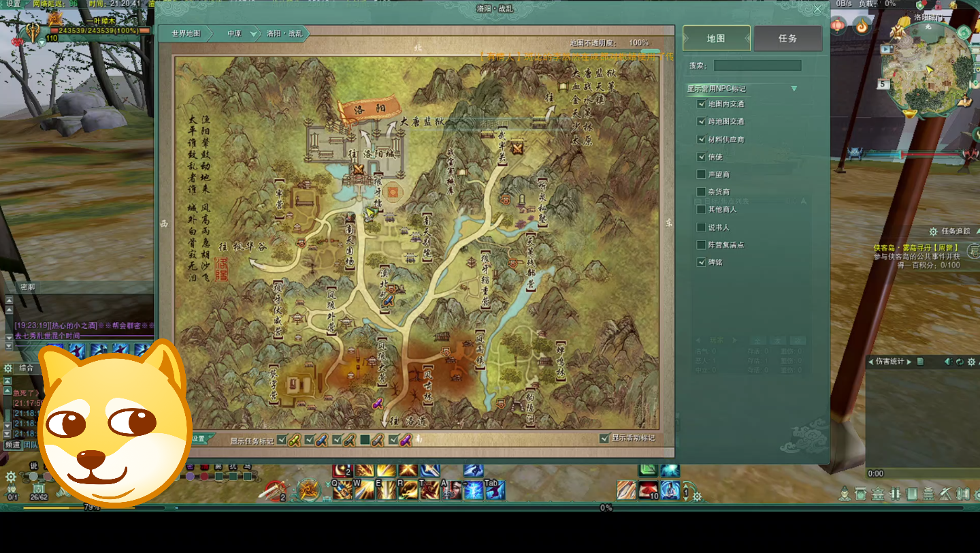Use the red item slot showing 10
980x553 pixels.
coord(649,490)
